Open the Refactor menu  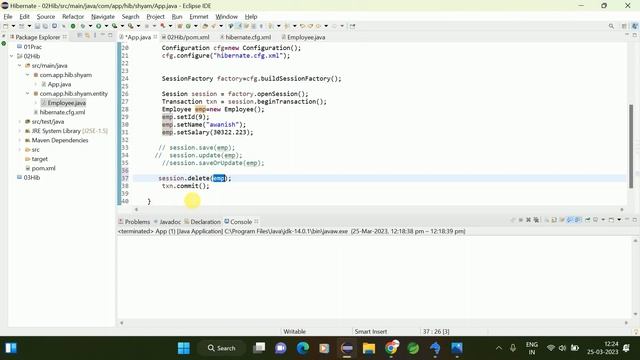tap(73, 17)
